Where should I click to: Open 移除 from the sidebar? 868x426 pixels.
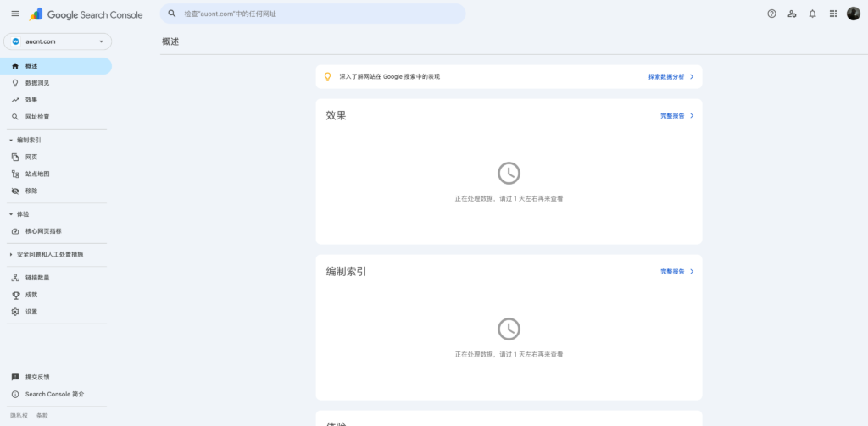(x=56, y=191)
